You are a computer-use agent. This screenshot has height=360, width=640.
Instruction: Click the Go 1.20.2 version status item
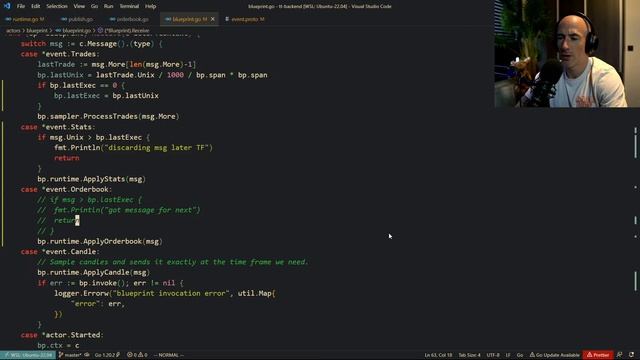[107, 355]
